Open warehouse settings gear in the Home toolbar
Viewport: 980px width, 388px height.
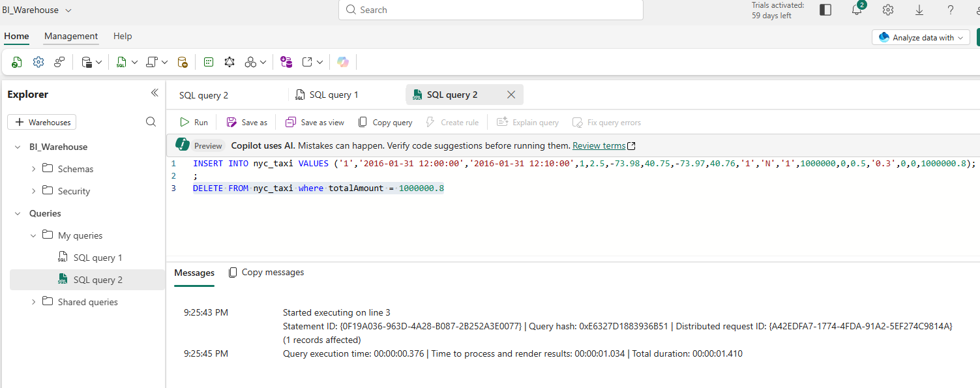pyautogui.click(x=38, y=62)
